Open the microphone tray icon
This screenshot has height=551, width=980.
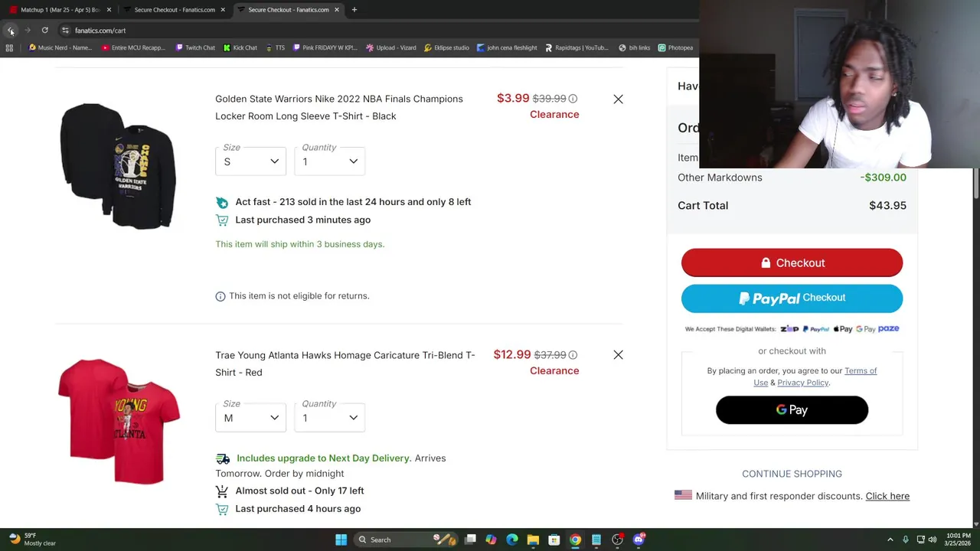pos(905,540)
